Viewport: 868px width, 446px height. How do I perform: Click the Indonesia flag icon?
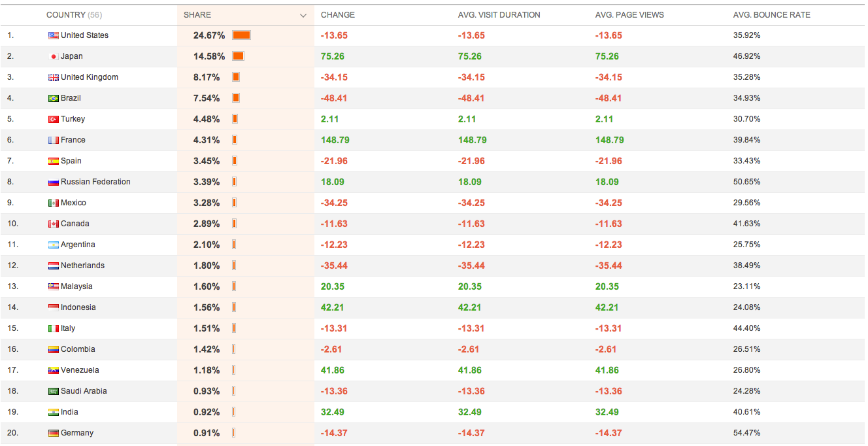click(54, 307)
